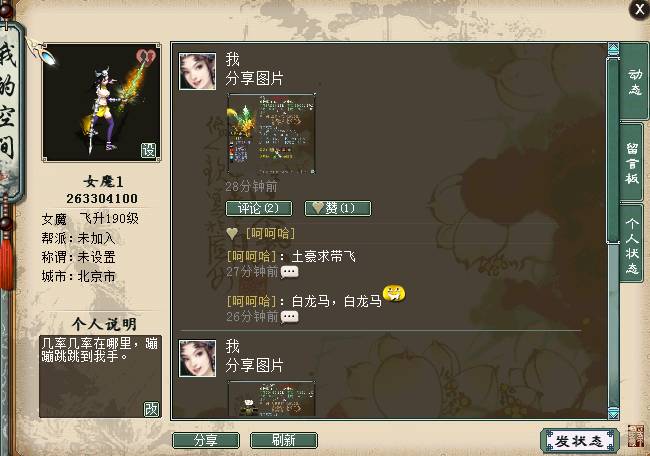Open the first shared image thumbnail

[272, 133]
